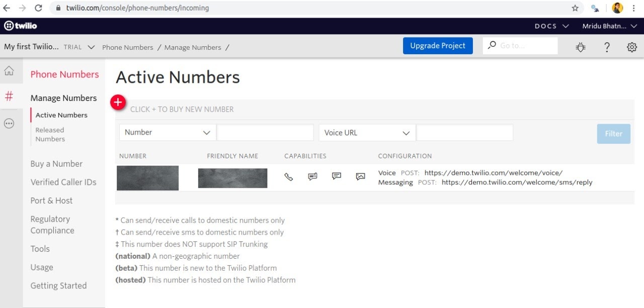Screen dimensions: 644x308
Task: Open the bug debugger icon
Action: click(x=581, y=47)
